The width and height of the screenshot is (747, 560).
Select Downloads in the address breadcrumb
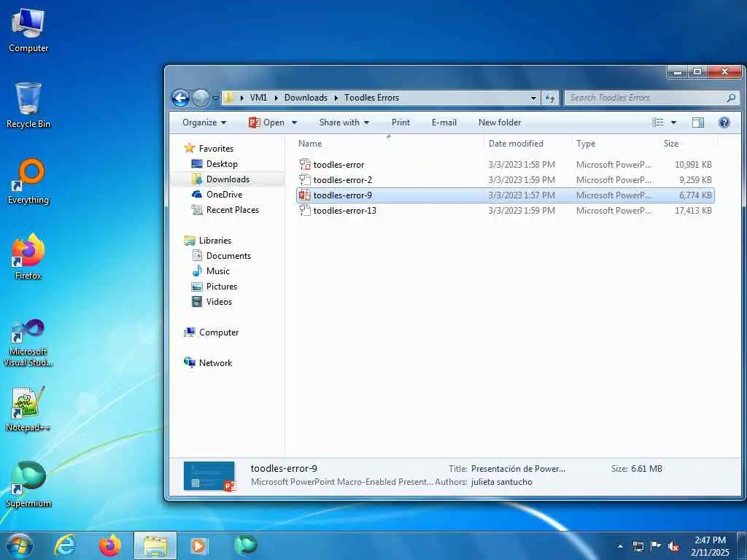pyautogui.click(x=306, y=98)
